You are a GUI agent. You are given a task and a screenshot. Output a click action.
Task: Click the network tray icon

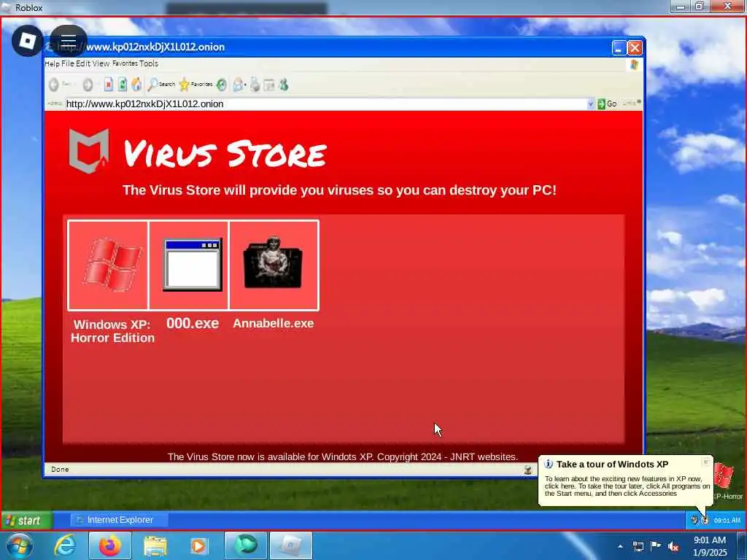click(638, 547)
